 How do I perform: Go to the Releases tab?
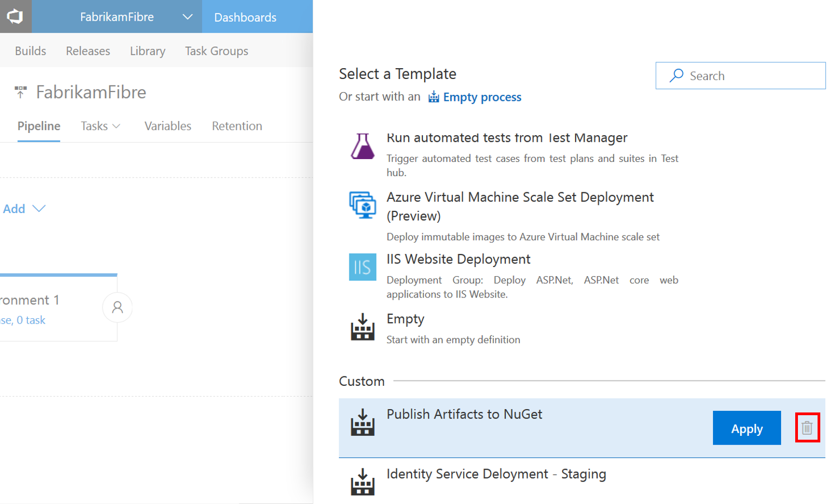pyautogui.click(x=88, y=51)
